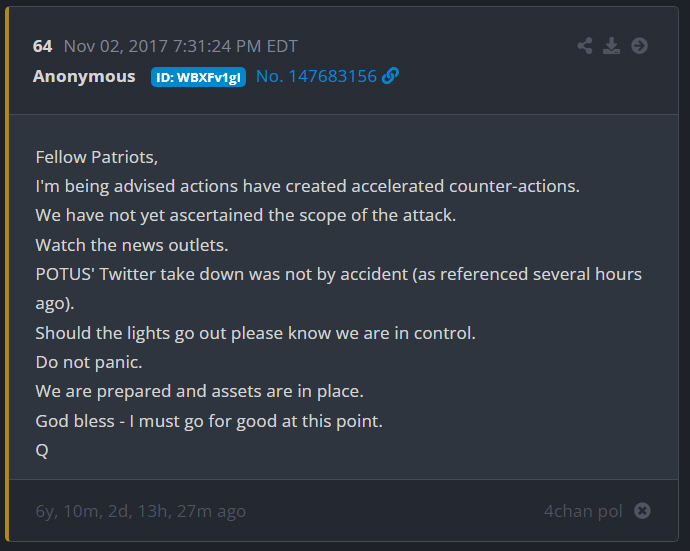
Task: Click the relative time ending in '27m ago'
Action: click(140, 511)
